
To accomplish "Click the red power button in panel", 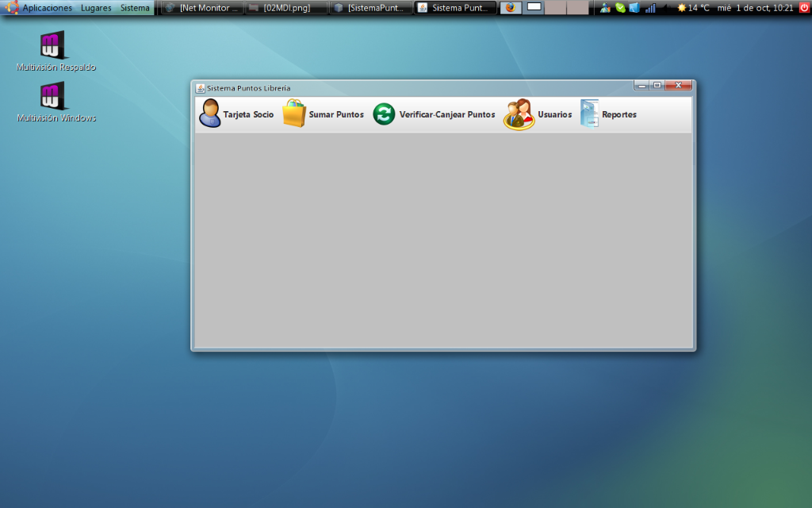I will click(x=804, y=7).
